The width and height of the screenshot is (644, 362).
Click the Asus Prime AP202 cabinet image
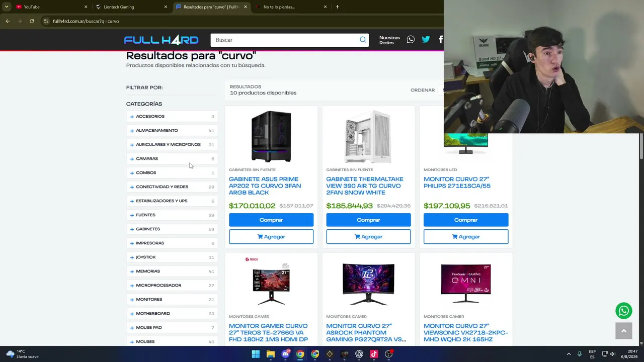(271, 137)
